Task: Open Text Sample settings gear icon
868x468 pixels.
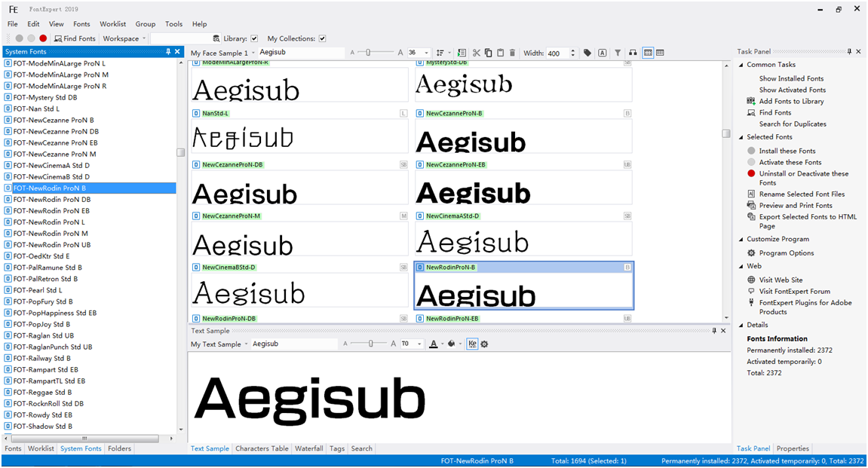Action: pyautogui.click(x=484, y=344)
